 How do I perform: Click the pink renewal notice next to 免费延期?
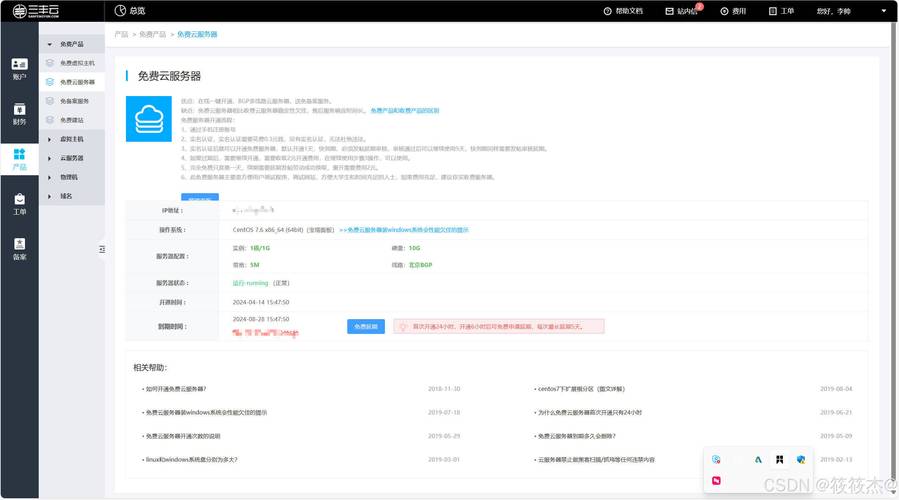click(499, 326)
